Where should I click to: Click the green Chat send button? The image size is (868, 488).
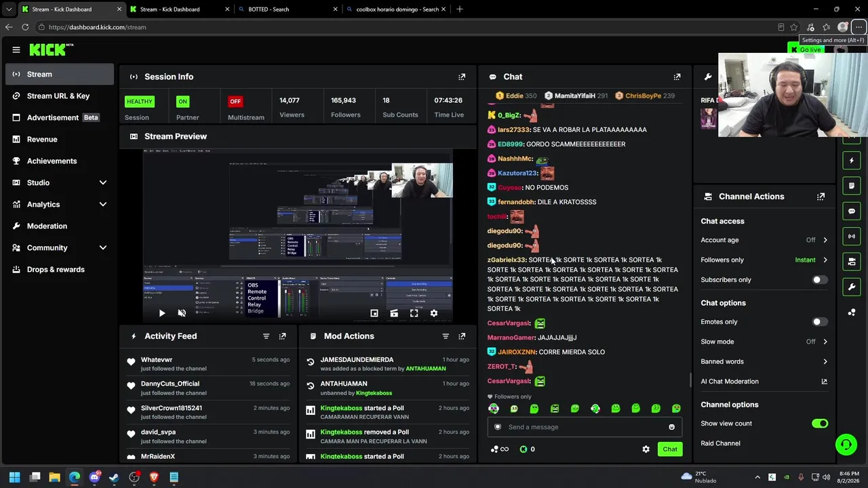(670, 449)
